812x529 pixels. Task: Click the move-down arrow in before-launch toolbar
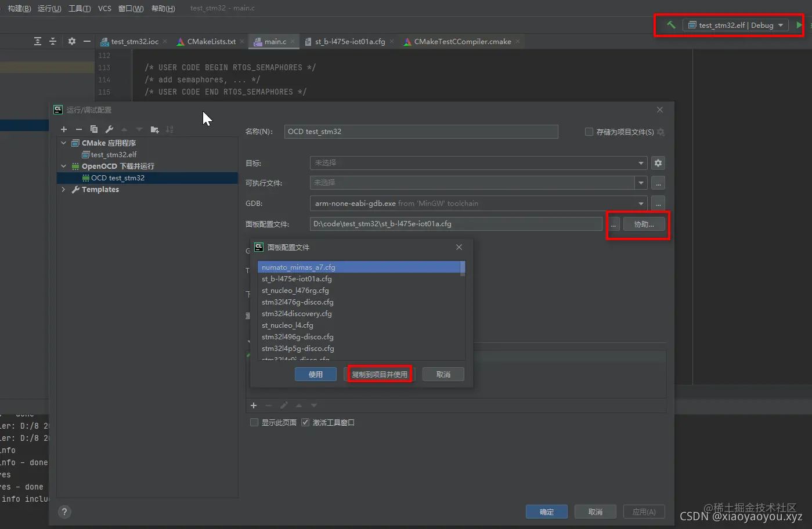pyautogui.click(x=314, y=405)
